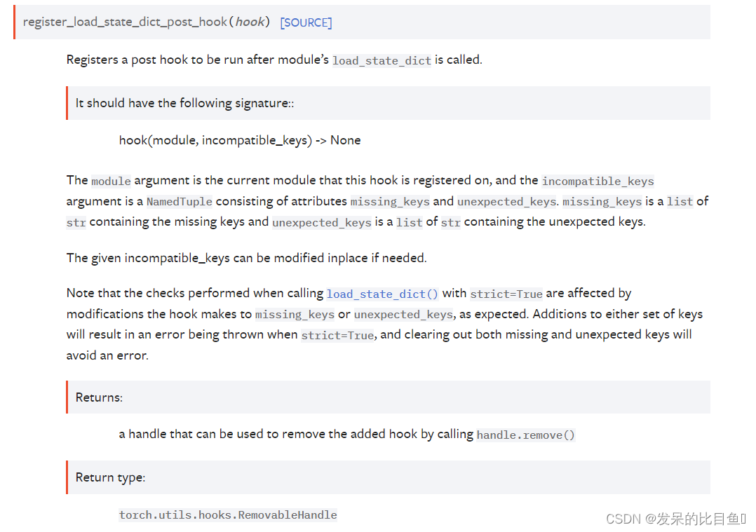This screenshot has width=756, height=532.
Task: Click the load_state_dict inline code in first sentence
Action: click(382, 61)
